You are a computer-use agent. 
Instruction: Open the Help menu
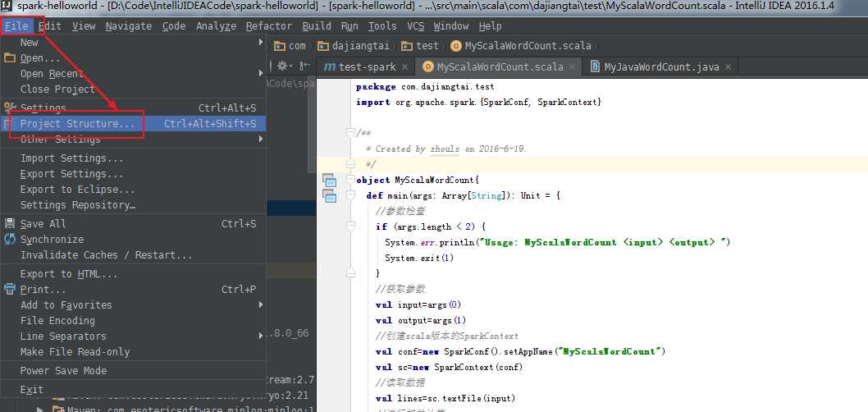point(490,26)
